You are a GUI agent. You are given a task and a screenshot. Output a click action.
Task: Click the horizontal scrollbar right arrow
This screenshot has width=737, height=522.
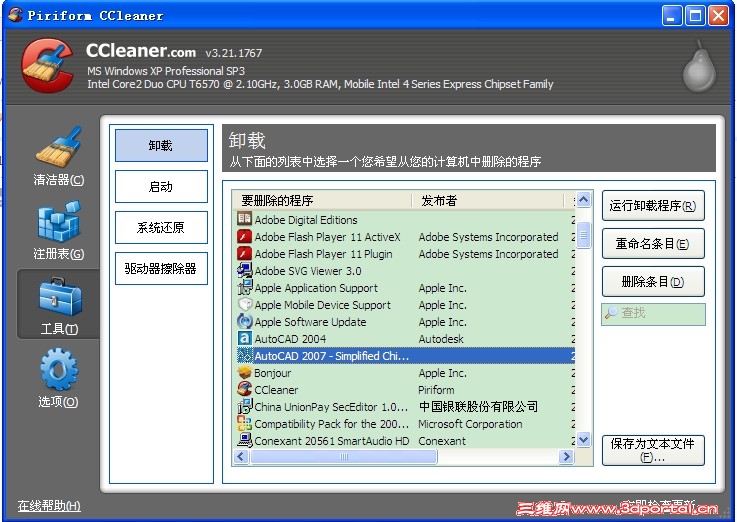click(x=566, y=456)
